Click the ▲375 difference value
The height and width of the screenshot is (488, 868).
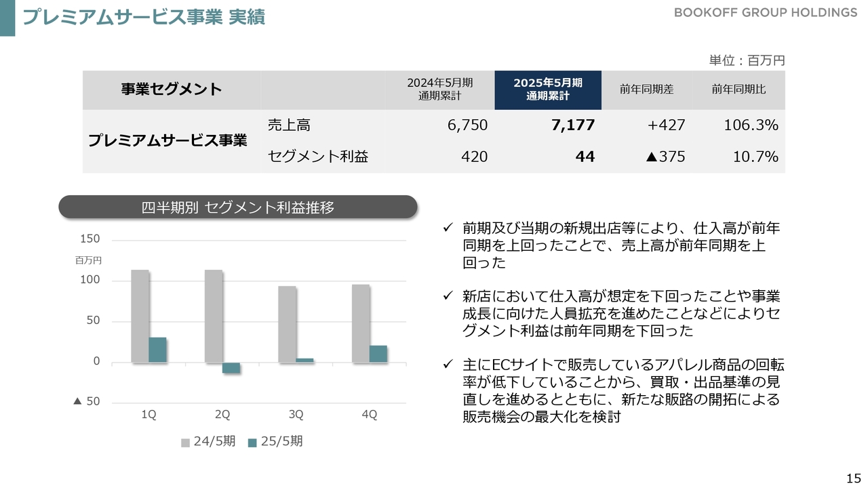(x=665, y=157)
